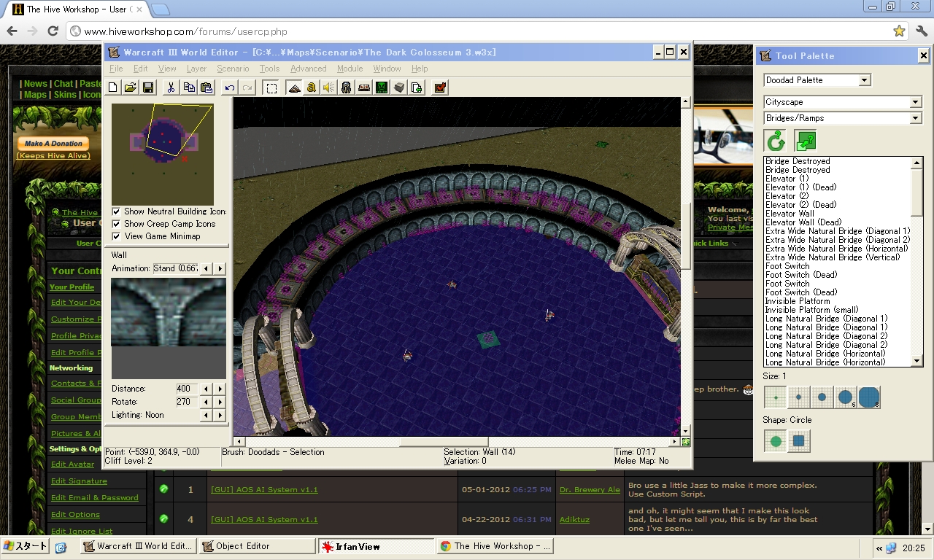This screenshot has height=560, width=934.
Task: Select Elevator Wall (Dead) in doodad list
Action: pyautogui.click(x=803, y=222)
